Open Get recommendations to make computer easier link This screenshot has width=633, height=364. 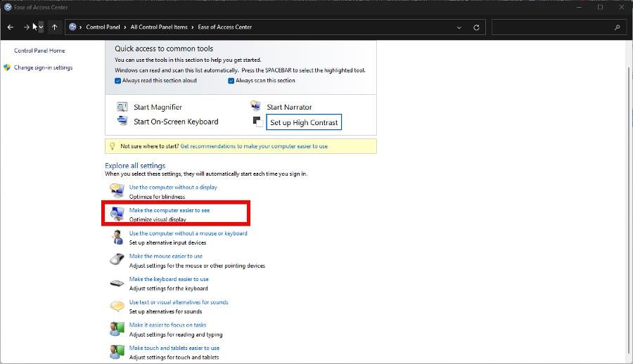click(254, 146)
